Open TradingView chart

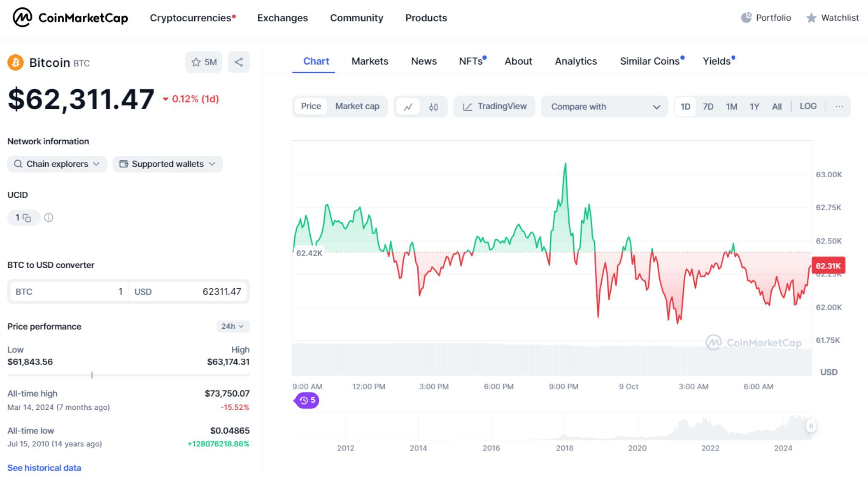[495, 106]
